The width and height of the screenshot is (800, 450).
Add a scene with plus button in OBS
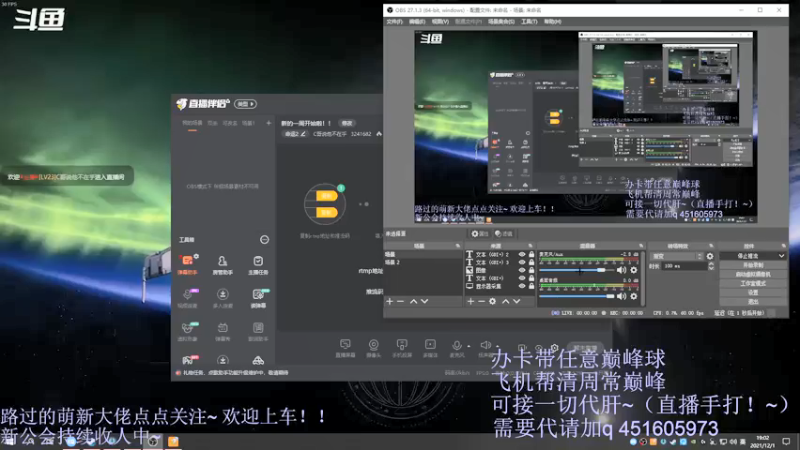tap(390, 302)
